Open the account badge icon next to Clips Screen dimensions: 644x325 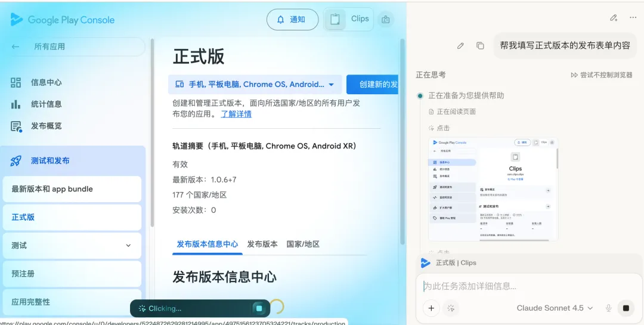(x=385, y=19)
